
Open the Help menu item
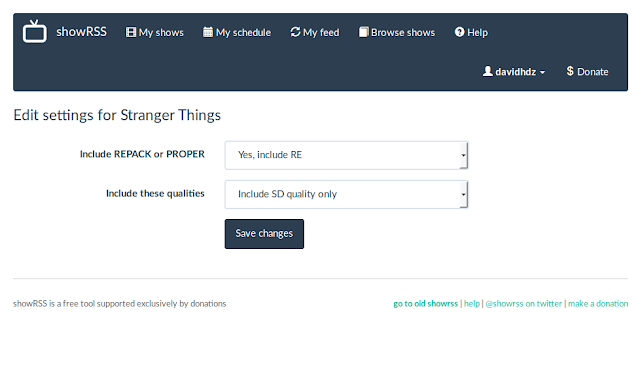tap(471, 32)
